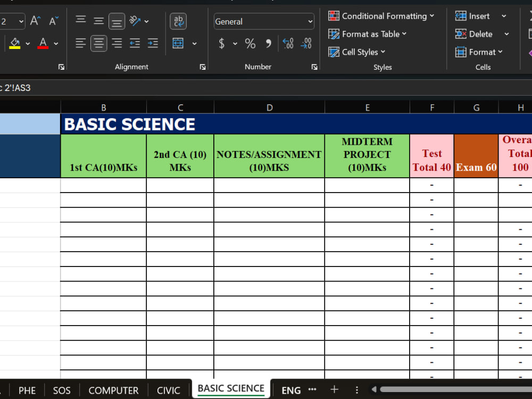Open the font size dropdown arrow
This screenshot has width=532, height=399.
[x=21, y=21]
